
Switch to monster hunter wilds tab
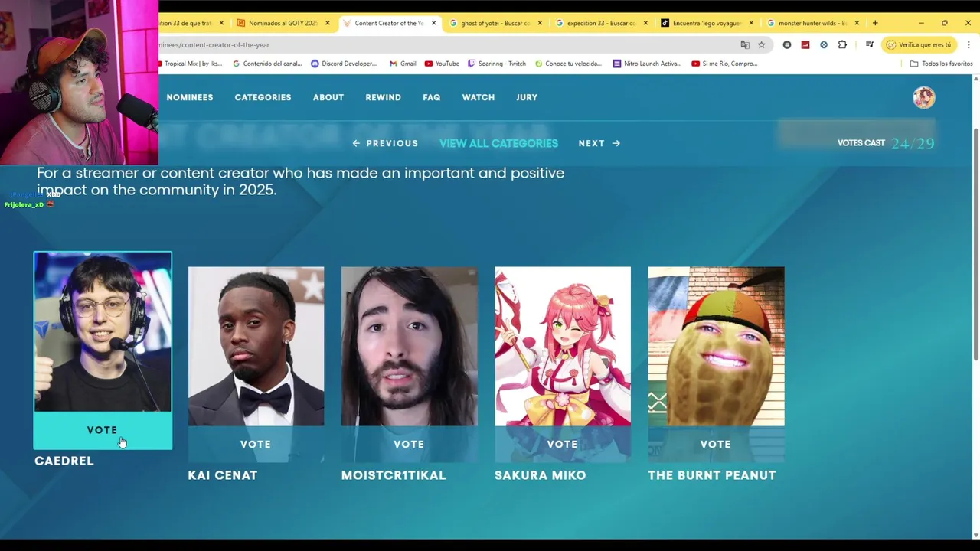click(813, 23)
